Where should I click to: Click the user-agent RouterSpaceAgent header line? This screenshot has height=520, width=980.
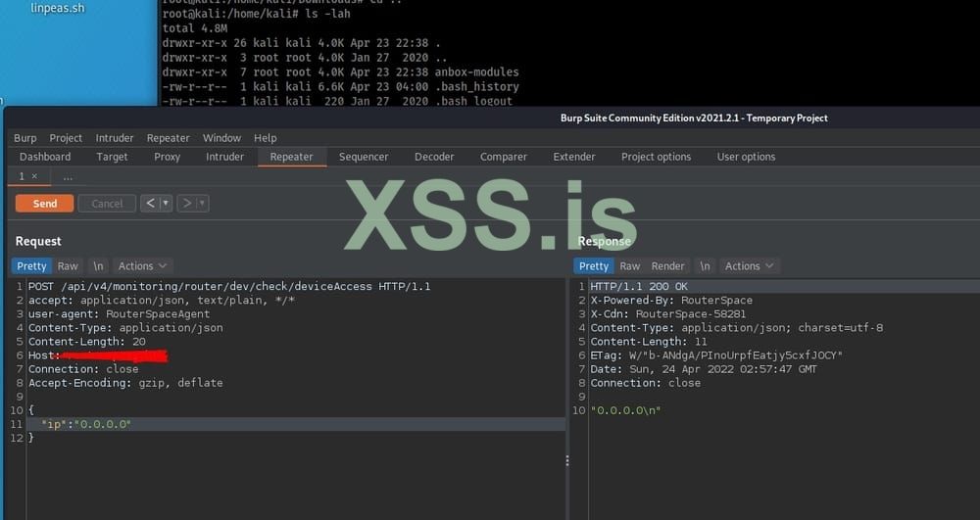click(x=119, y=314)
